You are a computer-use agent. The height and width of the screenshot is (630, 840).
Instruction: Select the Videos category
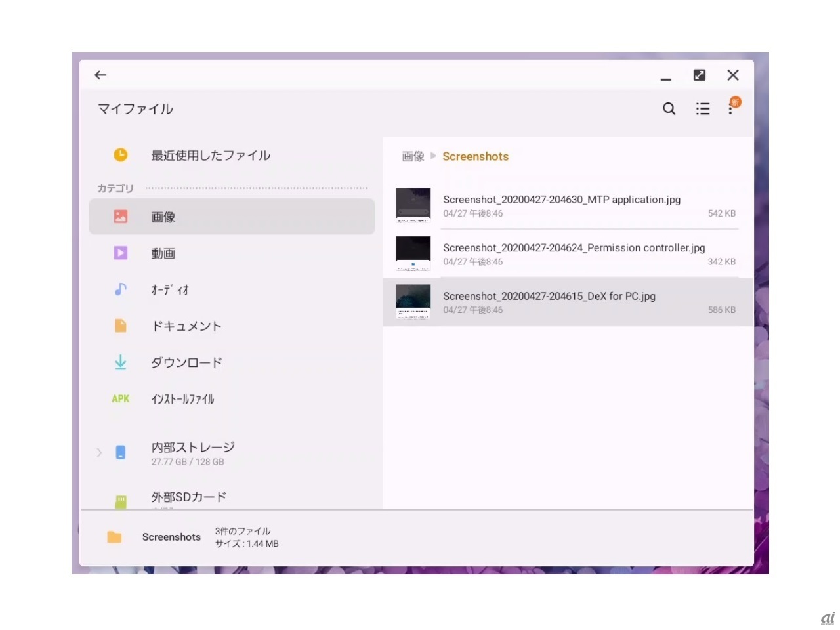tap(163, 253)
